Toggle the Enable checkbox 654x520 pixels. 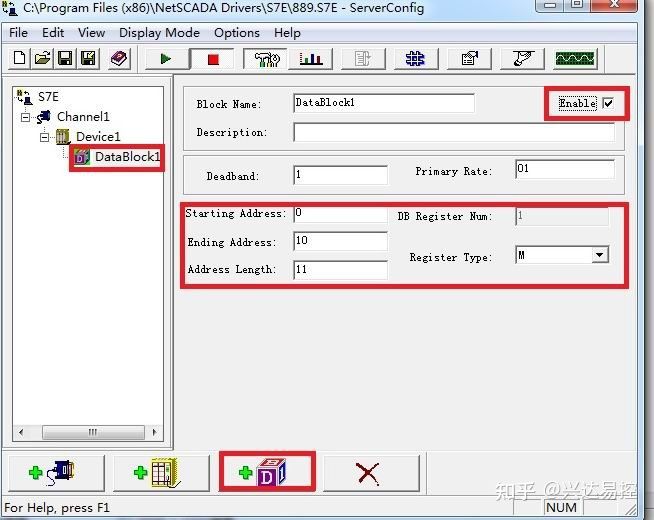coord(608,103)
